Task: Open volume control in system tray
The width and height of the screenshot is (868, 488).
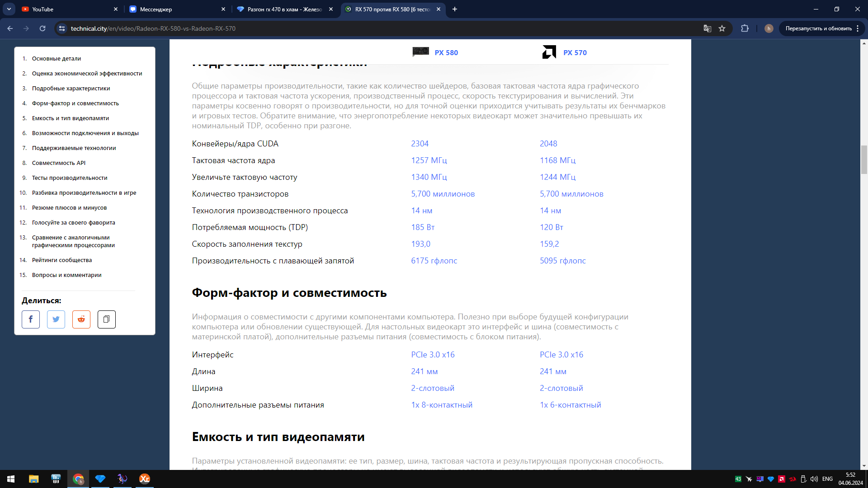Action: click(814, 479)
